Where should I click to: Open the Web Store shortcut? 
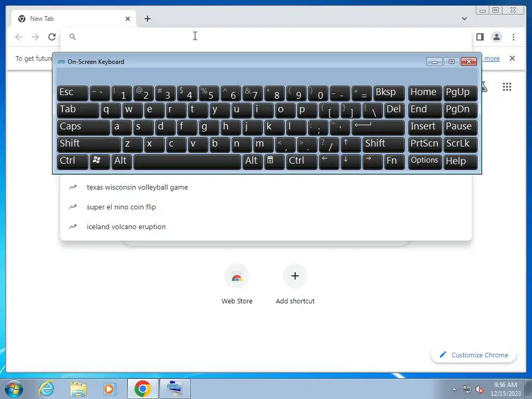click(x=237, y=284)
